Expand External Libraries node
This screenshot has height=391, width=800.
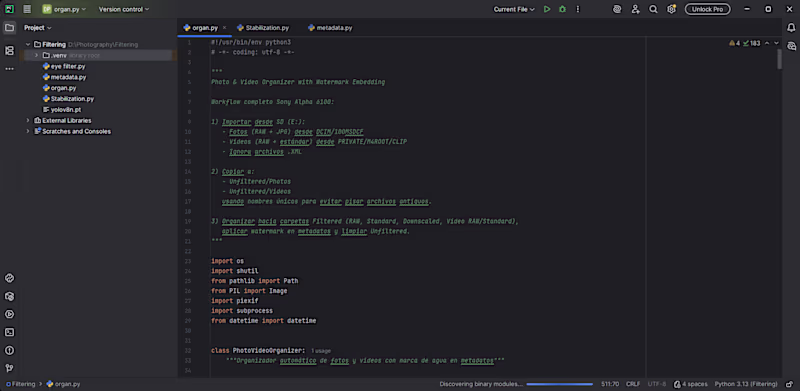(28, 120)
